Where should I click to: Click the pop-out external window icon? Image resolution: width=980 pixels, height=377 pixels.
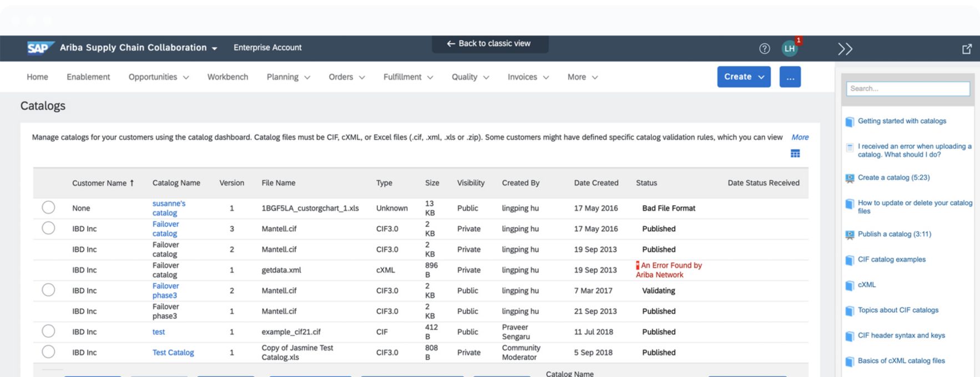tap(967, 49)
